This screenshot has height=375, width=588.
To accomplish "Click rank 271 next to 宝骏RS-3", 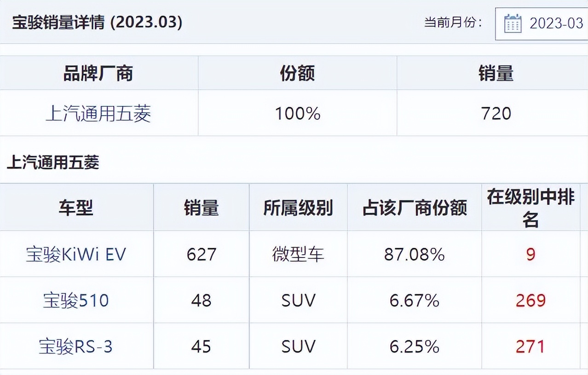I will 530,346.
